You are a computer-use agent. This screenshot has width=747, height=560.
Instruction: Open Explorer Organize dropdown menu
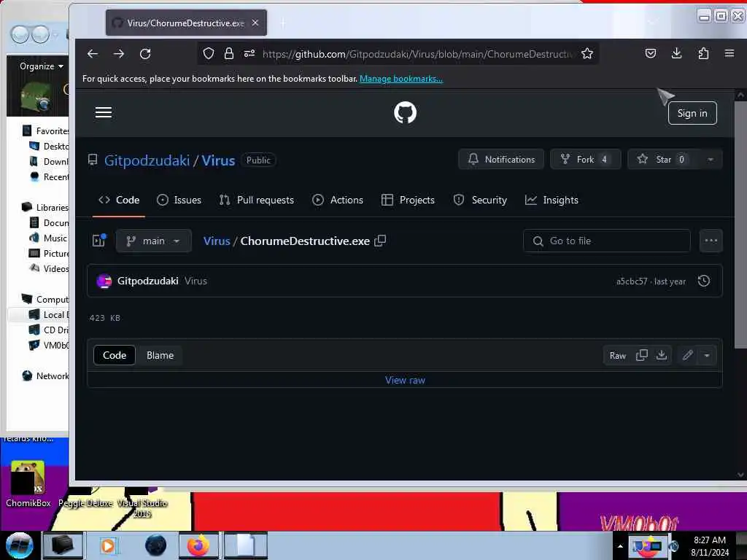[41, 66]
